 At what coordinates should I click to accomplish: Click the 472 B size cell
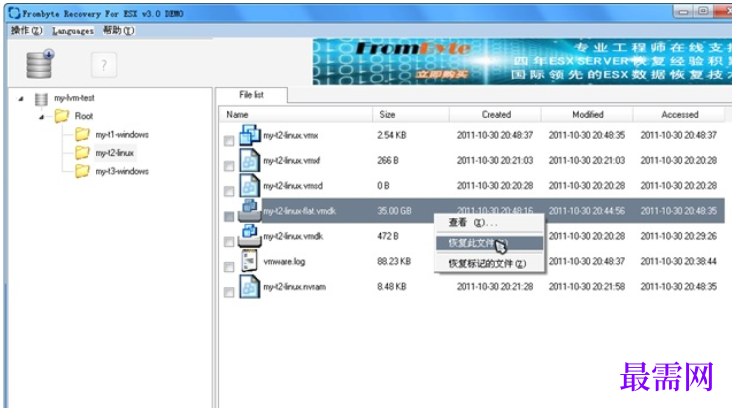coord(388,236)
